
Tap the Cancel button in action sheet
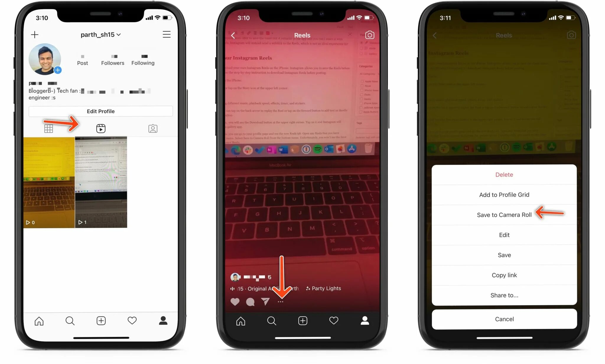click(504, 318)
